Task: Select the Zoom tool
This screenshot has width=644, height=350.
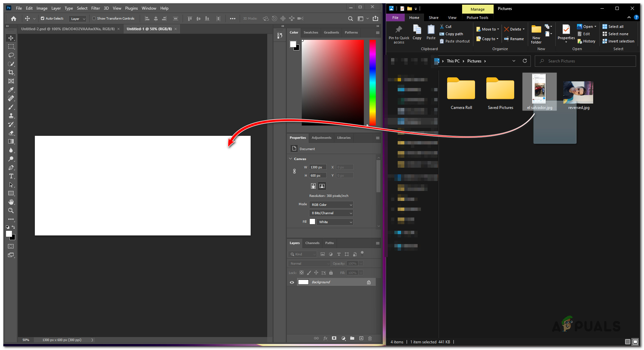Action: pyautogui.click(x=11, y=211)
